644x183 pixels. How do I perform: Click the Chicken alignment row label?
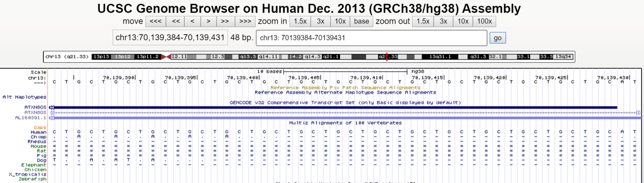point(35,169)
